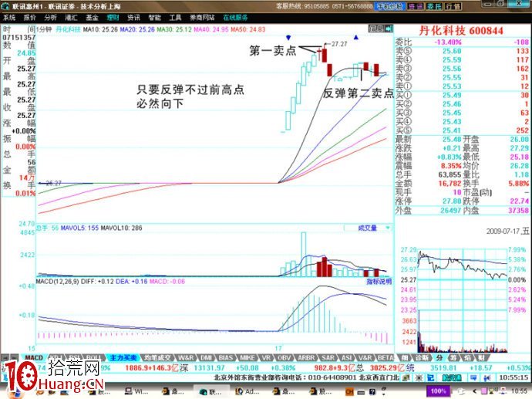Click the arrow icon beside 信息 button

pos(389,29)
